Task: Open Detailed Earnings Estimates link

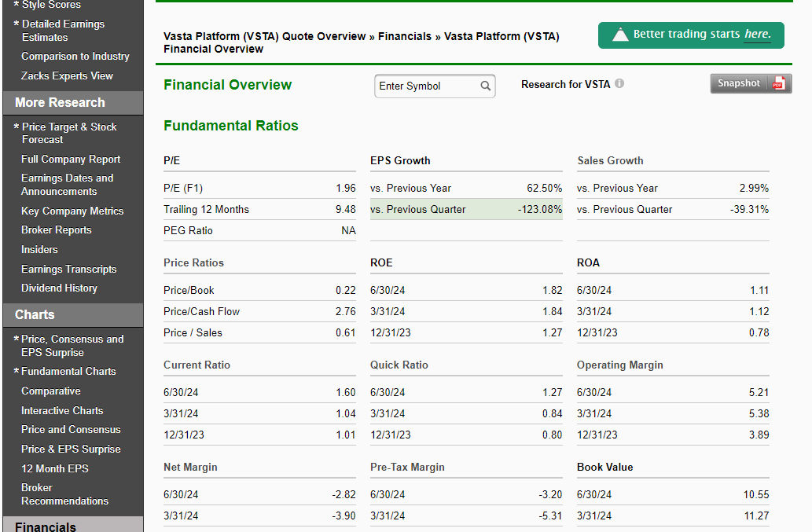Action: pos(63,31)
